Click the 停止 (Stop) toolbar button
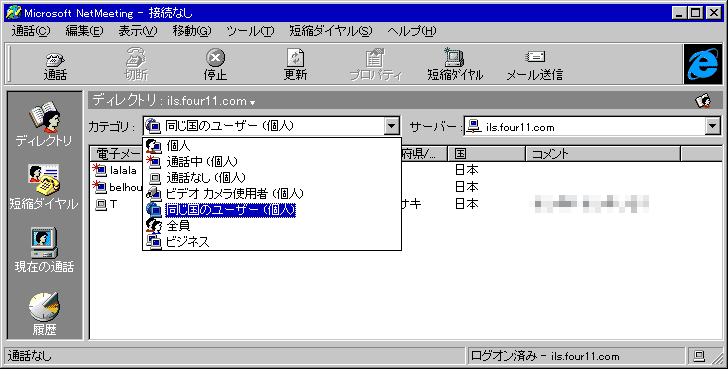 coord(215,65)
